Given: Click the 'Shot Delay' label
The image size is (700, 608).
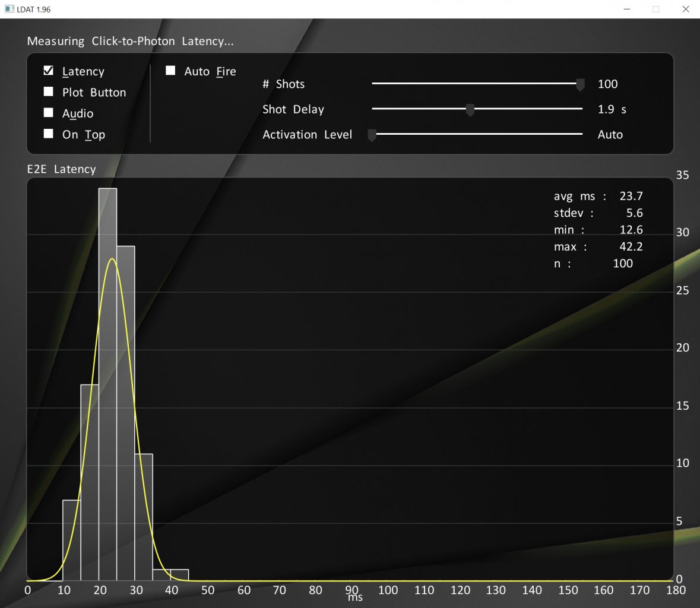Looking at the screenshot, I should point(293,109).
